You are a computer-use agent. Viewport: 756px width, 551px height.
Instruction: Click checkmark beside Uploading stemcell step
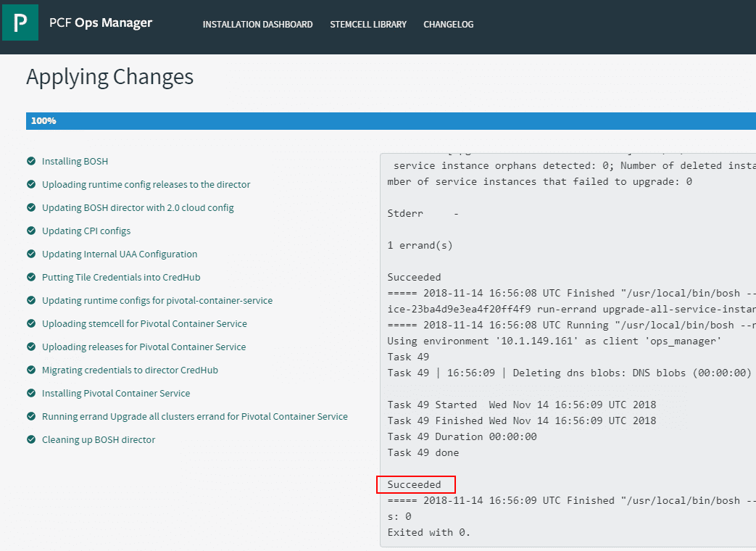coord(31,323)
